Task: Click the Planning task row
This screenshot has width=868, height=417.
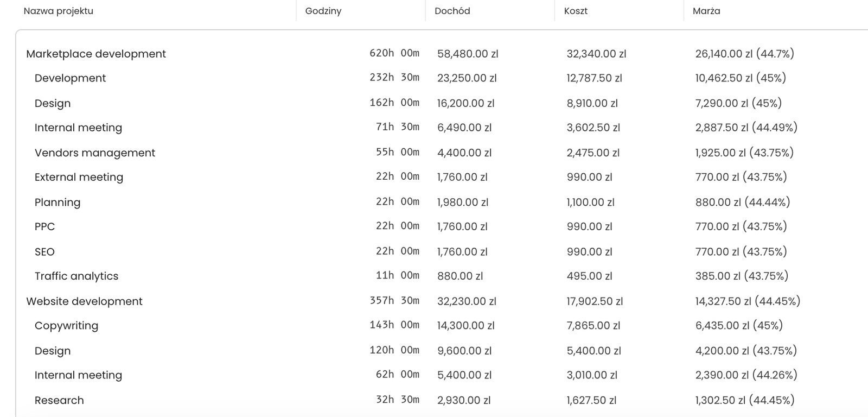Action: pos(58,202)
